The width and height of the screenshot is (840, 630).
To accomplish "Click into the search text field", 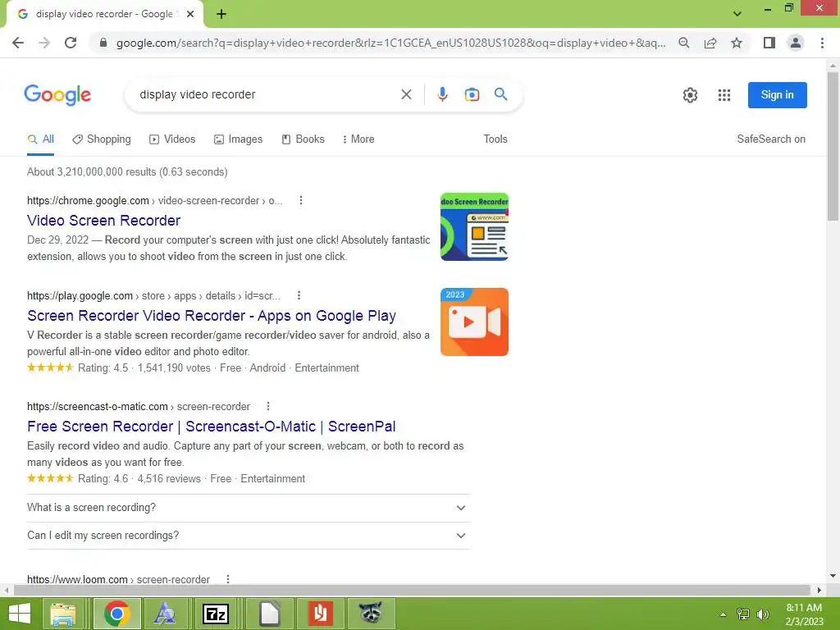I will click(x=265, y=95).
